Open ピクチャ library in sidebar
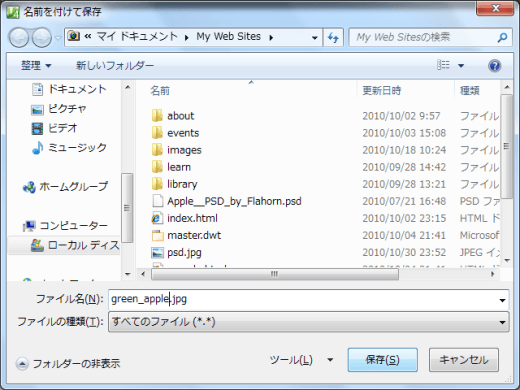 coord(59,109)
